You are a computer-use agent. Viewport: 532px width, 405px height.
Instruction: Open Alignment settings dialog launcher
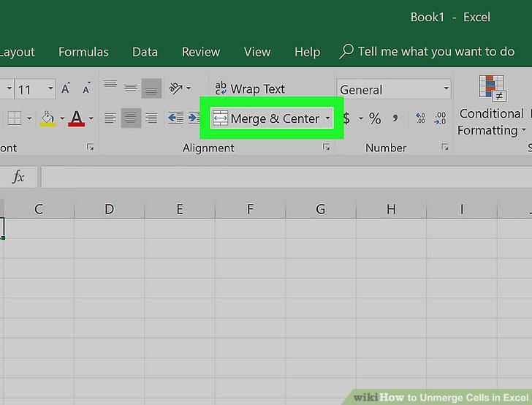pyautogui.click(x=326, y=147)
